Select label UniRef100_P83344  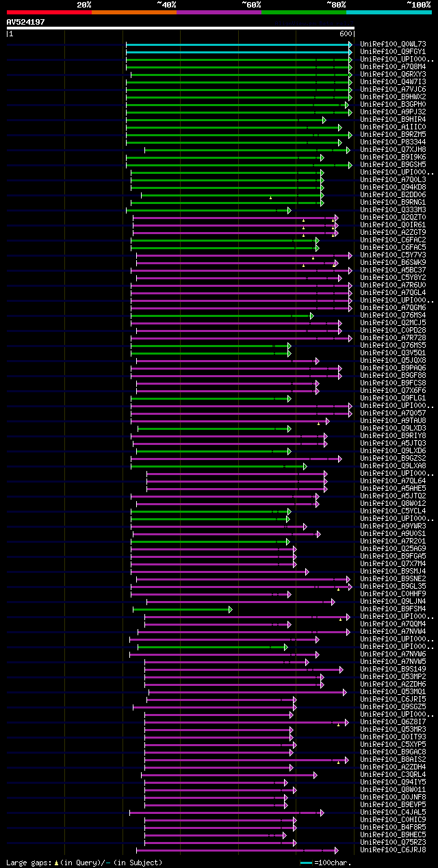pyautogui.click(x=393, y=142)
